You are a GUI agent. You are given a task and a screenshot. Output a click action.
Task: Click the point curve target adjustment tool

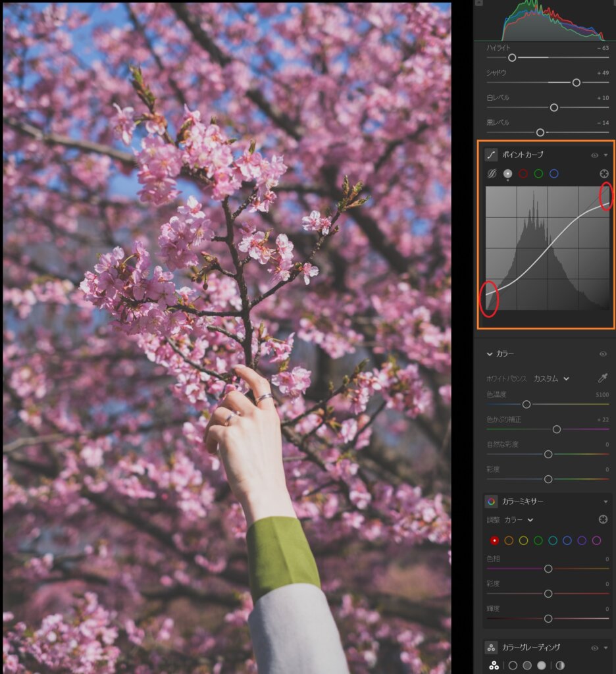click(603, 174)
